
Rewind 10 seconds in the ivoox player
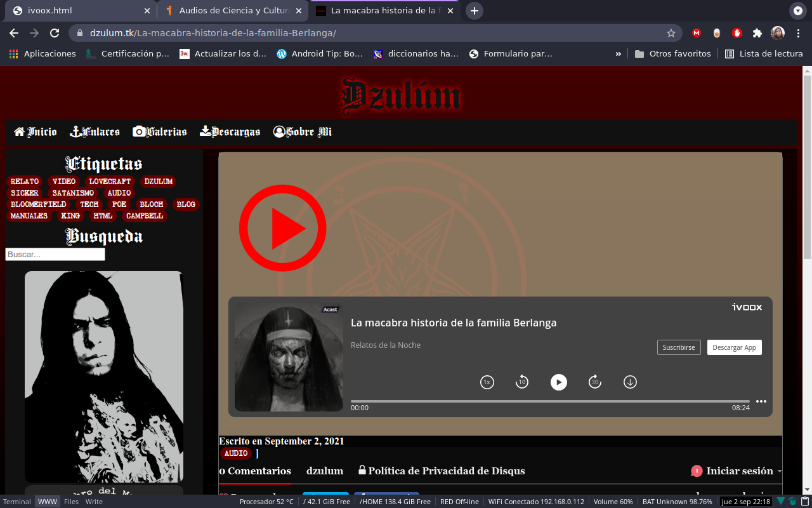click(x=521, y=382)
